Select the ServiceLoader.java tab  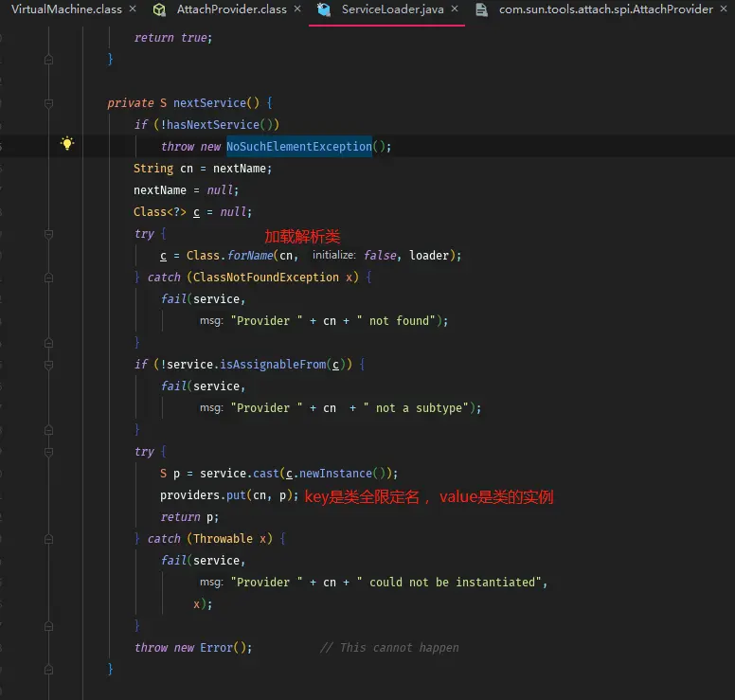(x=392, y=9)
